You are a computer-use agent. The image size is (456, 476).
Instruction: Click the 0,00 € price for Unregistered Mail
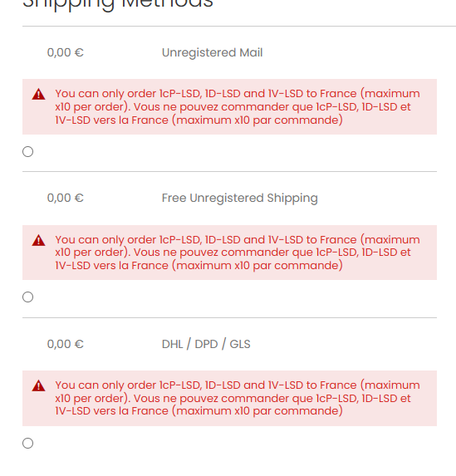pos(66,52)
